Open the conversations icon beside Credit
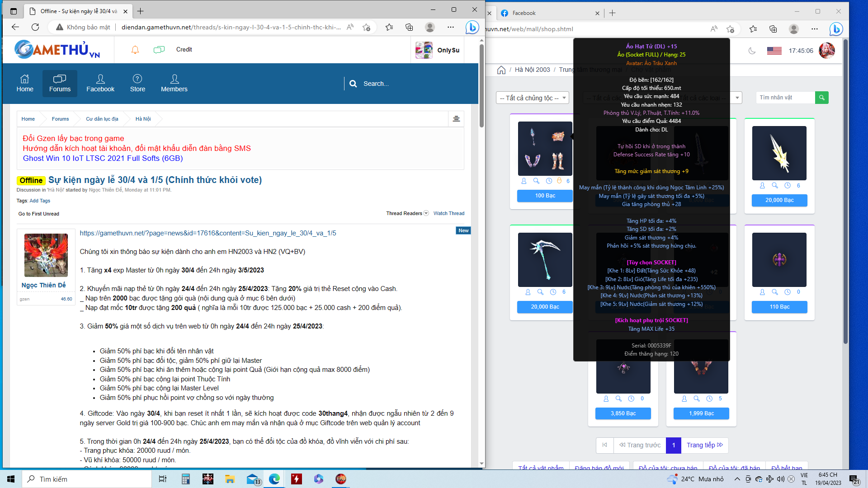 (x=159, y=50)
